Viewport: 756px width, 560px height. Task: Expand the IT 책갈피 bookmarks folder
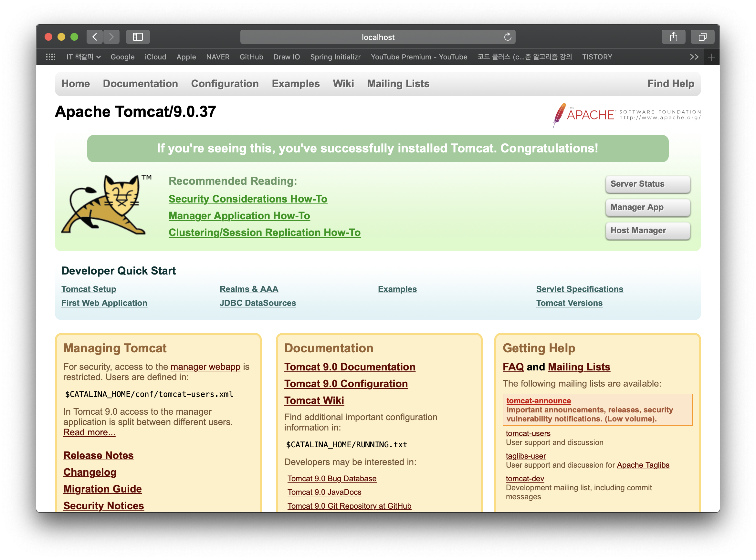[x=83, y=57]
